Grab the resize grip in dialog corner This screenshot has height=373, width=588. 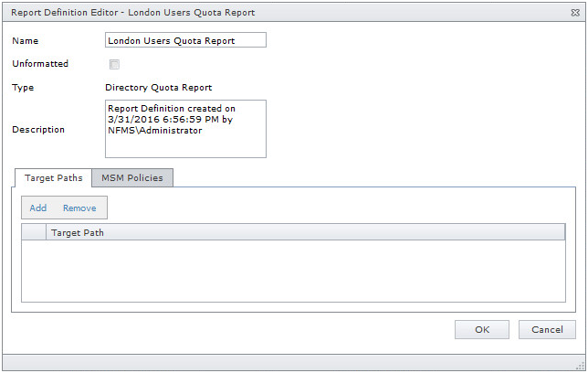(580, 365)
